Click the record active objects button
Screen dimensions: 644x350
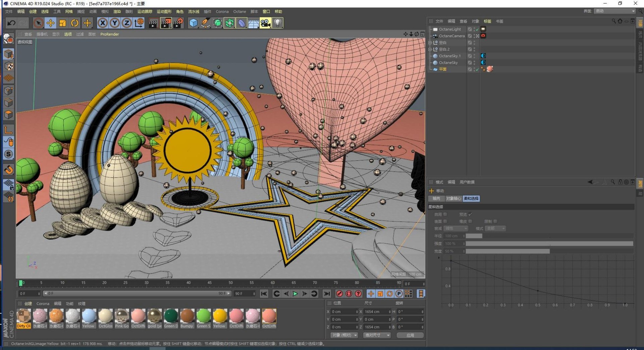(339, 294)
